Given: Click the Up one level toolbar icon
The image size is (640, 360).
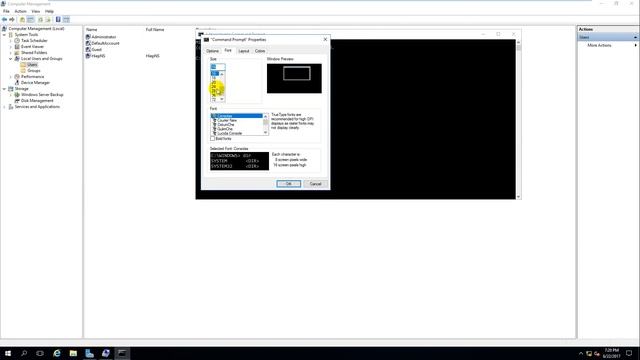Looking at the screenshot, I should (22, 20).
